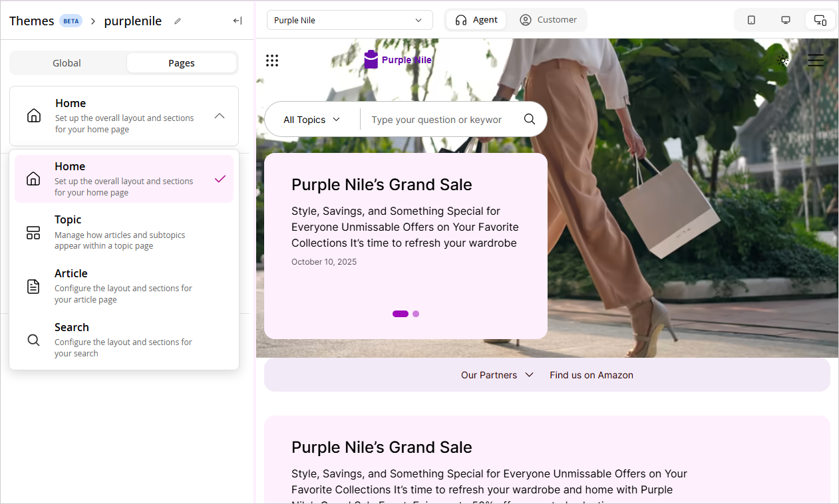Click the question search input field

click(x=436, y=119)
